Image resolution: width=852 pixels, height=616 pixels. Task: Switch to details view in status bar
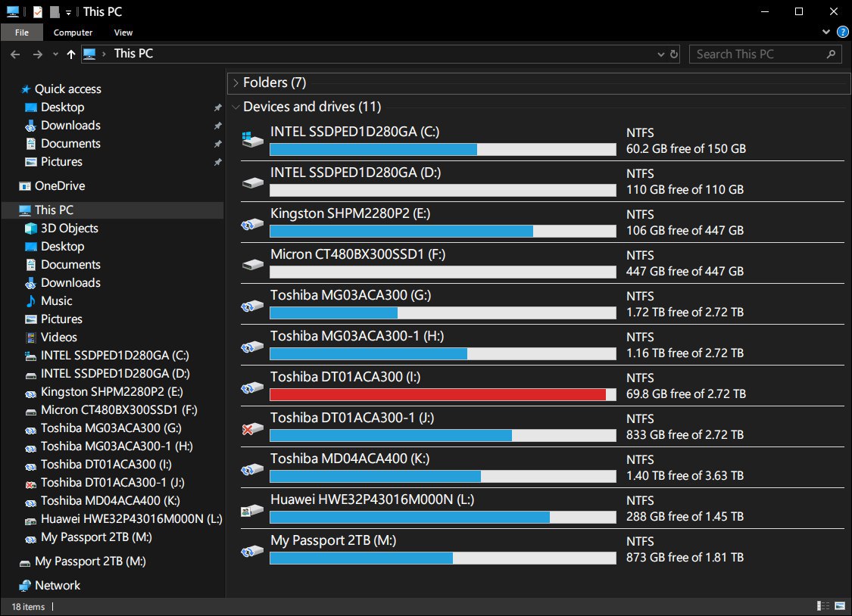pyautogui.click(x=823, y=605)
